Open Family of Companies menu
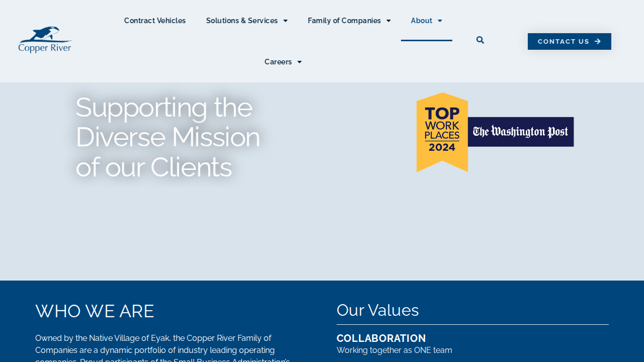This screenshot has height=362, width=644. pyautogui.click(x=349, y=21)
